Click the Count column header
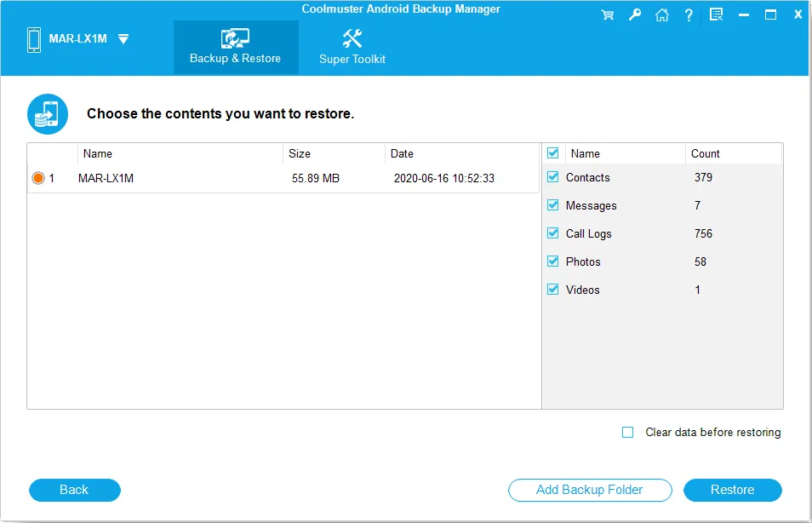 [x=734, y=153]
